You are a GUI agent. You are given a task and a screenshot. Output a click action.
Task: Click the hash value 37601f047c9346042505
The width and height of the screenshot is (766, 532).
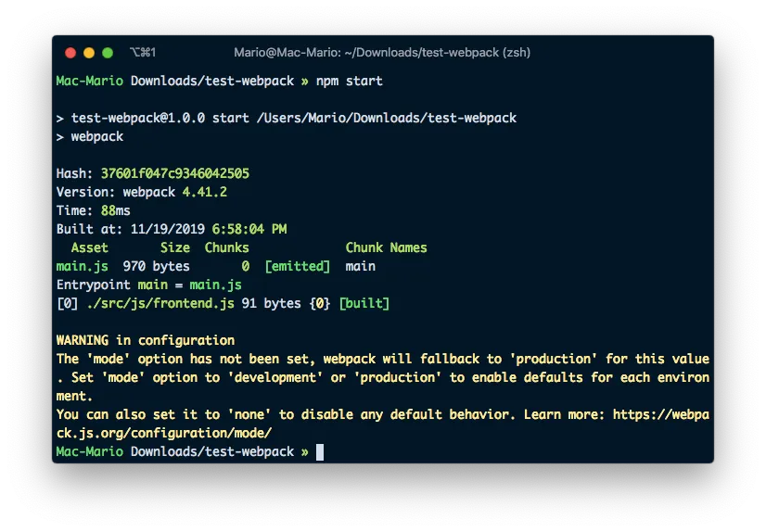(x=175, y=173)
